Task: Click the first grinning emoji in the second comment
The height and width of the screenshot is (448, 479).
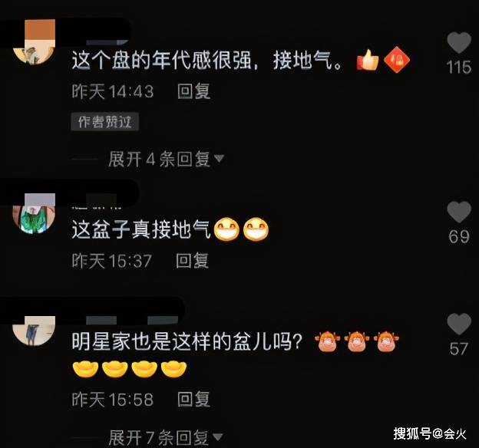Action: pyautogui.click(x=226, y=229)
